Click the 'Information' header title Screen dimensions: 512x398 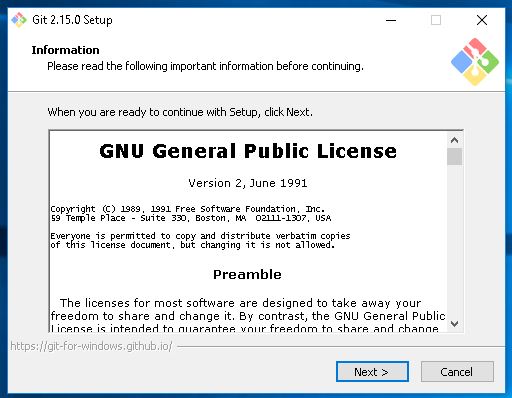(x=65, y=50)
